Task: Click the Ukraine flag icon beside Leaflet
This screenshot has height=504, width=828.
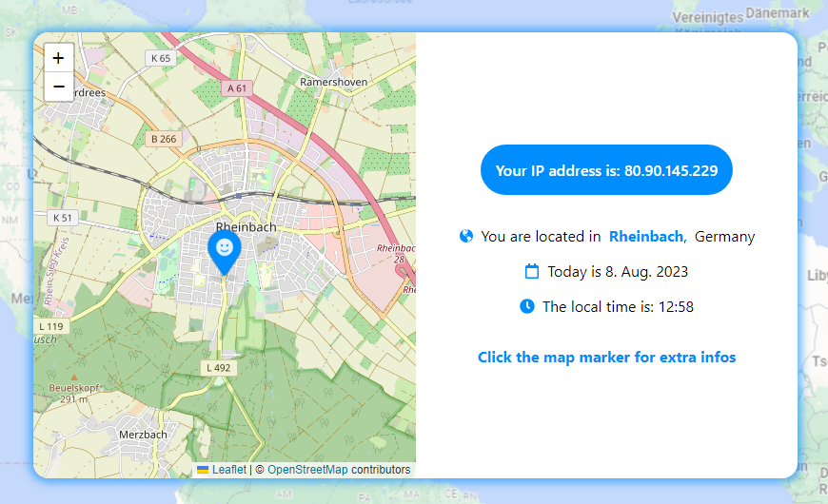Action: pyautogui.click(x=203, y=469)
